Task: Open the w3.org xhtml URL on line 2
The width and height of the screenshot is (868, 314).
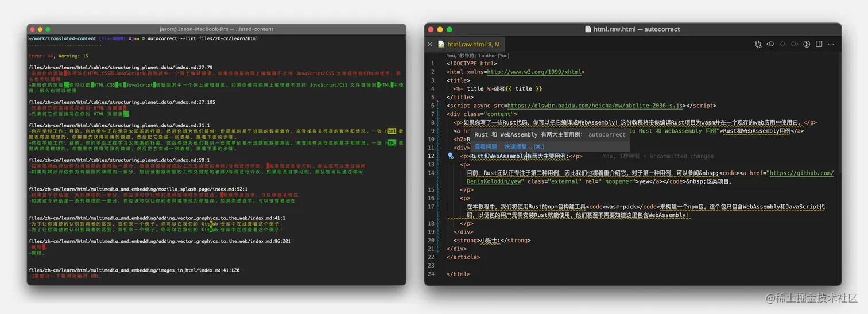Action: (534, 72)
